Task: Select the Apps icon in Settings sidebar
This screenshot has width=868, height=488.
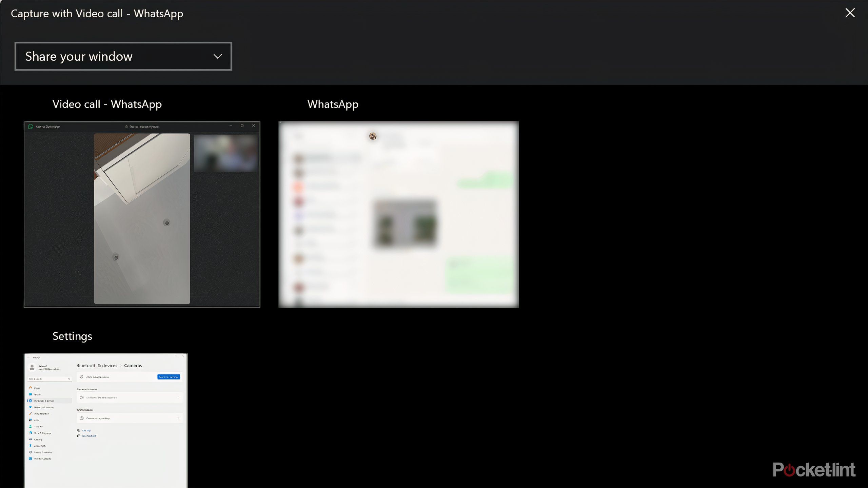Action: pyautogui.click(x=31, y=420)
